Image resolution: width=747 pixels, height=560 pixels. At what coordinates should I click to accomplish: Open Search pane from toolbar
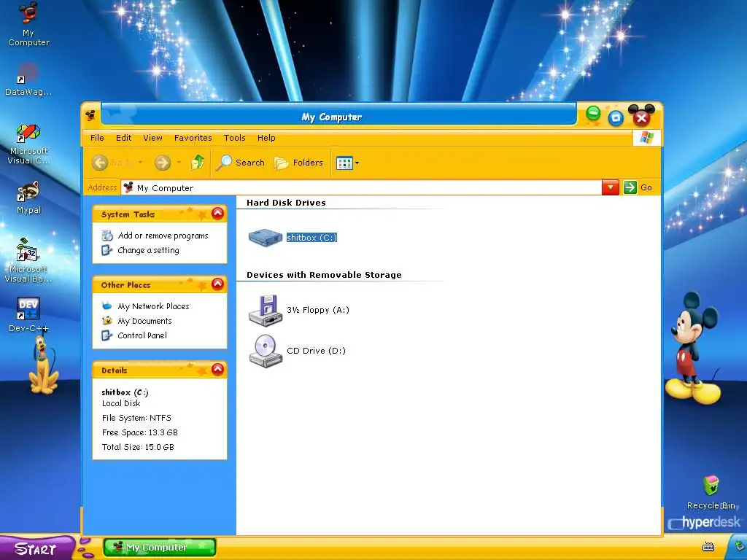click(x=240, y=163)
